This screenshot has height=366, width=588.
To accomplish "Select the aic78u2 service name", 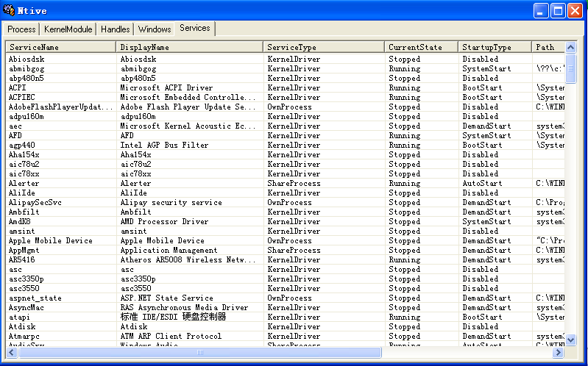I will point(24,164).
